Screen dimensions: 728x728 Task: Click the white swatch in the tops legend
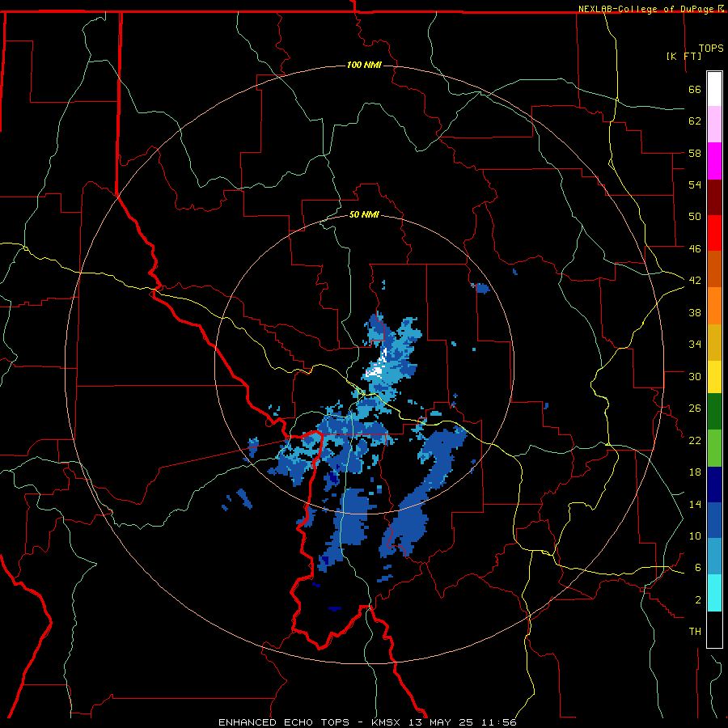click(714, 89)
